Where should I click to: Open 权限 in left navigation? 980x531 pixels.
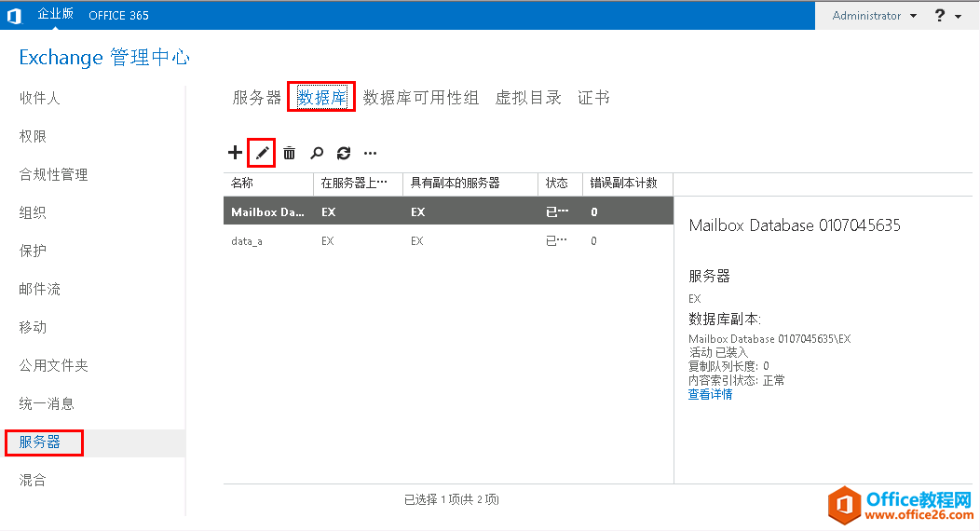coord(33,136)
